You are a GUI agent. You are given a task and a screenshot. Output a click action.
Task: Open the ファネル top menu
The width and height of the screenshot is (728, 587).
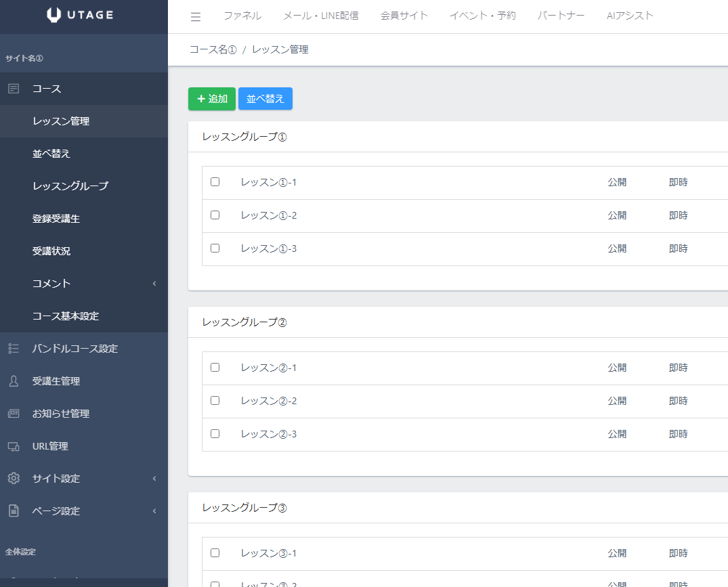tap(242, 16)
